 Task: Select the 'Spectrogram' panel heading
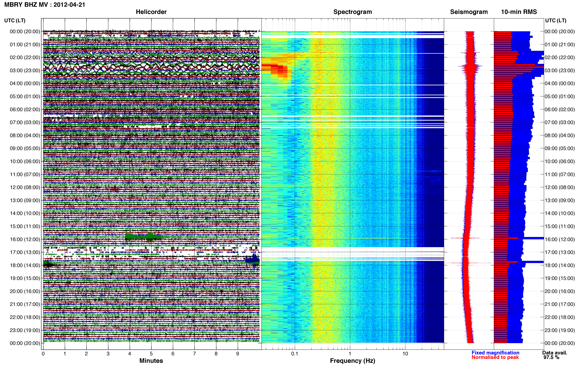[x=352, y=12]
